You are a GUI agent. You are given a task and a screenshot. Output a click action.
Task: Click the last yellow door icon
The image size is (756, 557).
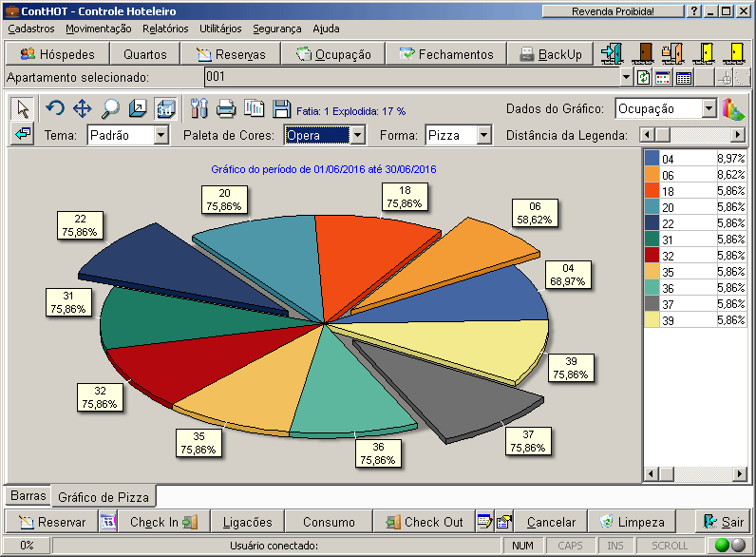point(734,53)
